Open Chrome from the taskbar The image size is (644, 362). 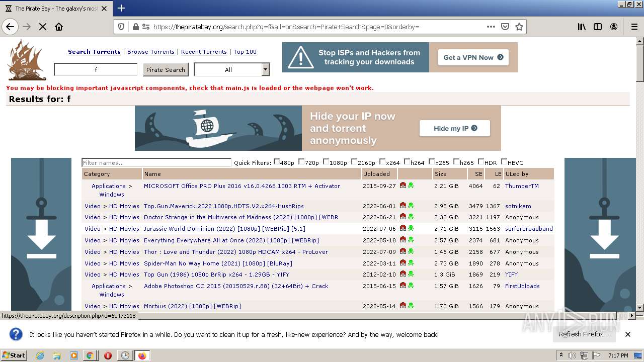click(x=90, y=355)
